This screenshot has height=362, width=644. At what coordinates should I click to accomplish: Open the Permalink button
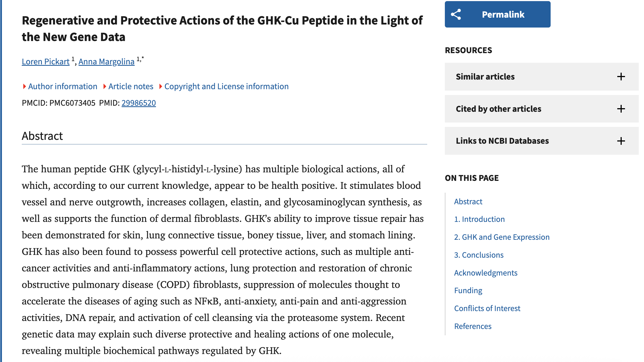pyautogui.click(x=503, y=15)
